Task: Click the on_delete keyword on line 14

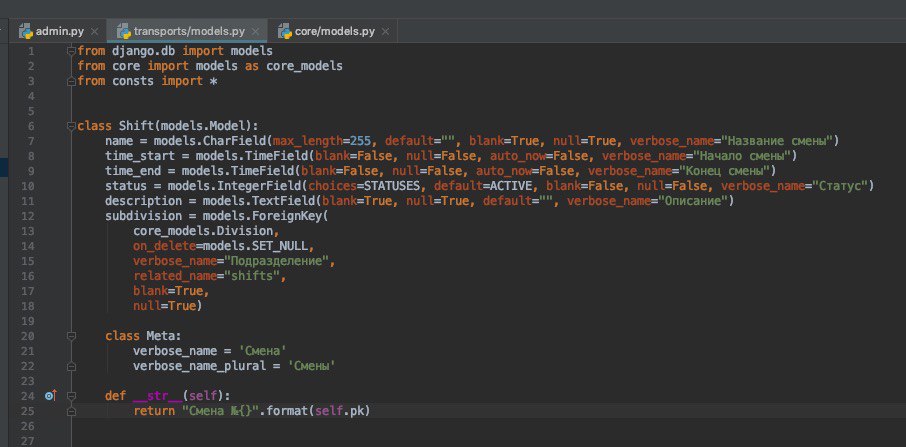Action: coord(165,246)
